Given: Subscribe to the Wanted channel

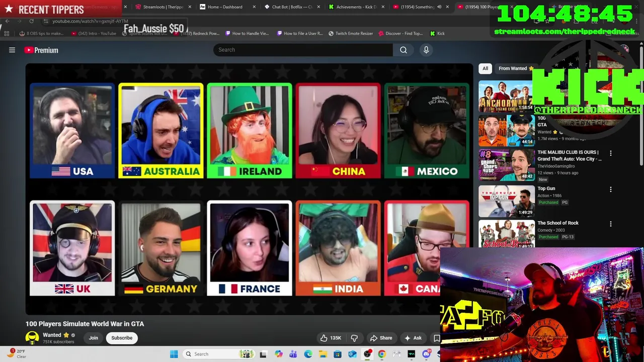Looking at the screenshot, I should (122, 338).
